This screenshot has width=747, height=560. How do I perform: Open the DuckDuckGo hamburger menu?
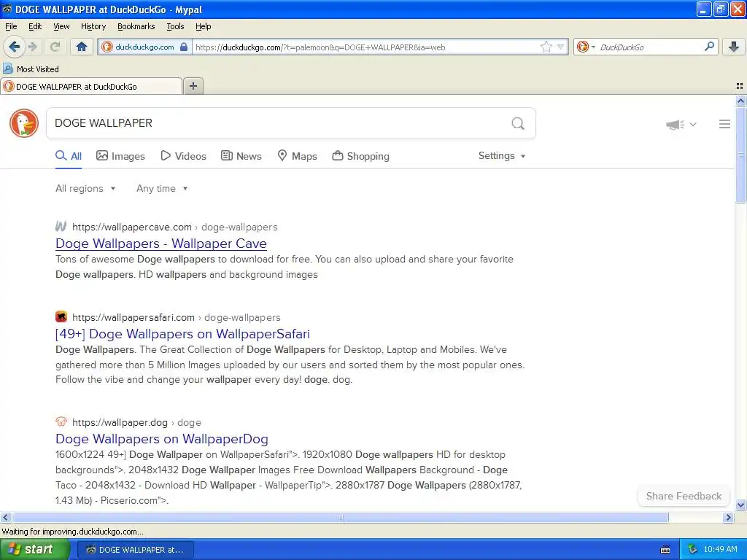[724, 124]
